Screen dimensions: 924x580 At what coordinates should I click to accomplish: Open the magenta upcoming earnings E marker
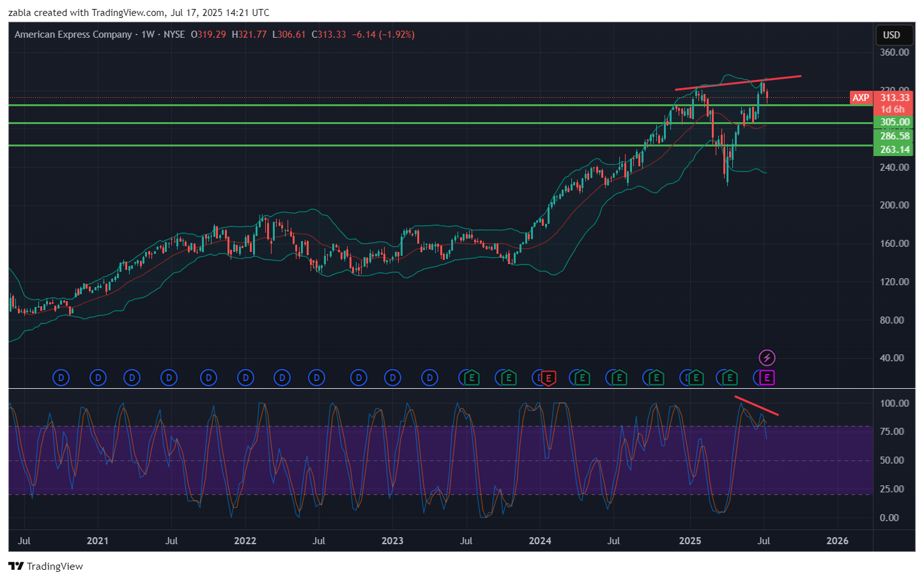point(767,378)
